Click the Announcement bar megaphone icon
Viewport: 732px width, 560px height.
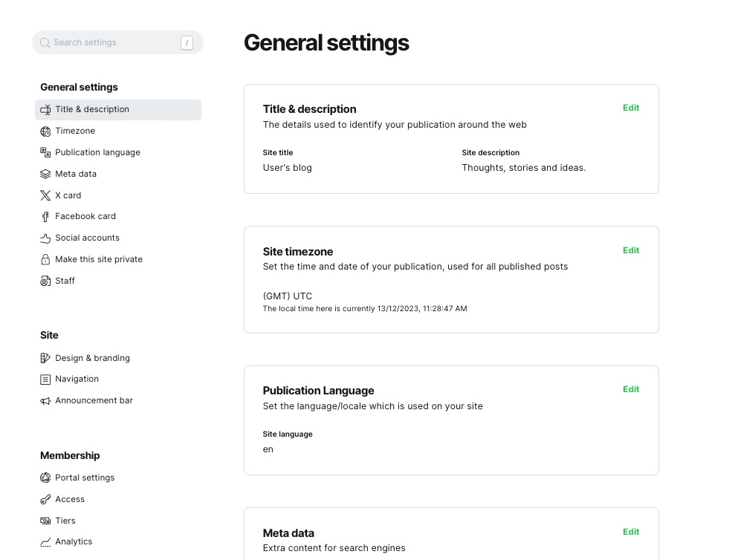pyautogui.click(x=45, y=400)
